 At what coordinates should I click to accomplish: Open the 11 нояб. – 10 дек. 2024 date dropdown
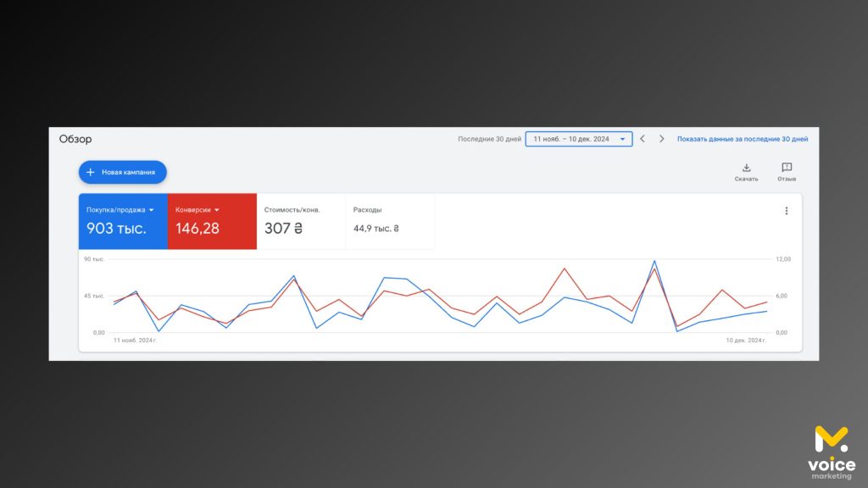pyautogui.click(x=578, y=139)
